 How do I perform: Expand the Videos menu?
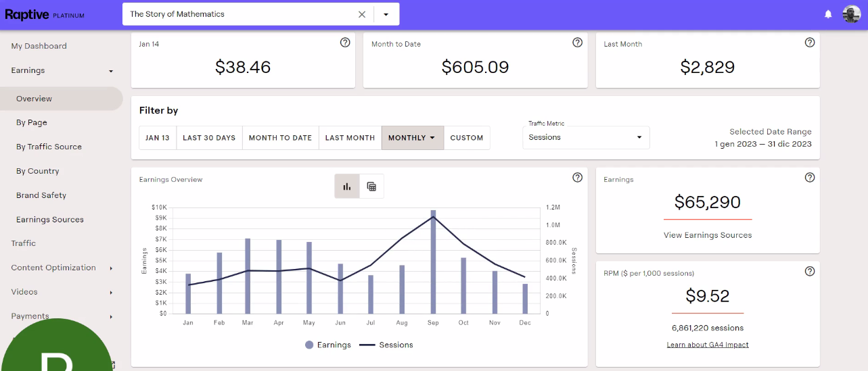pos(62,292)
